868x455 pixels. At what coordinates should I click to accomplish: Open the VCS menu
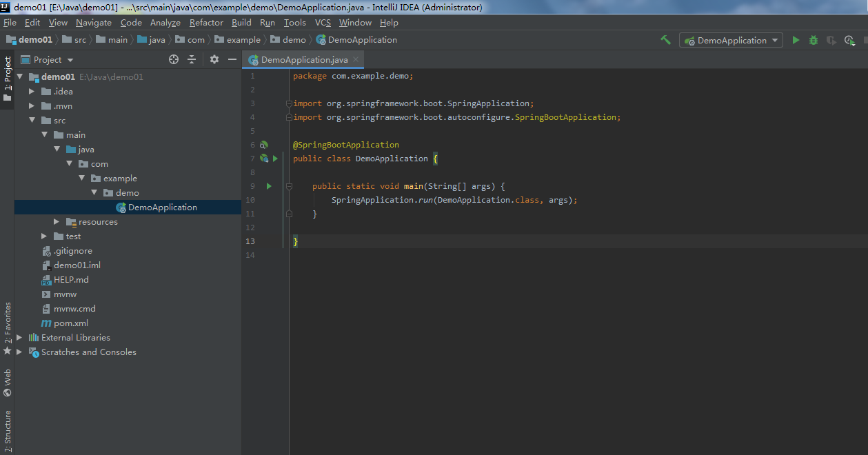point(322,22)
